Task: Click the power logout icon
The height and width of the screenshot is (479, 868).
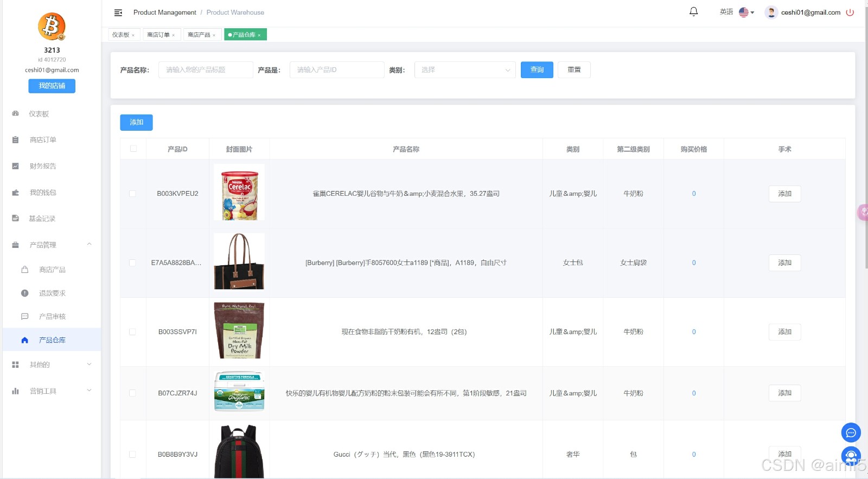Action: (850, 12)
